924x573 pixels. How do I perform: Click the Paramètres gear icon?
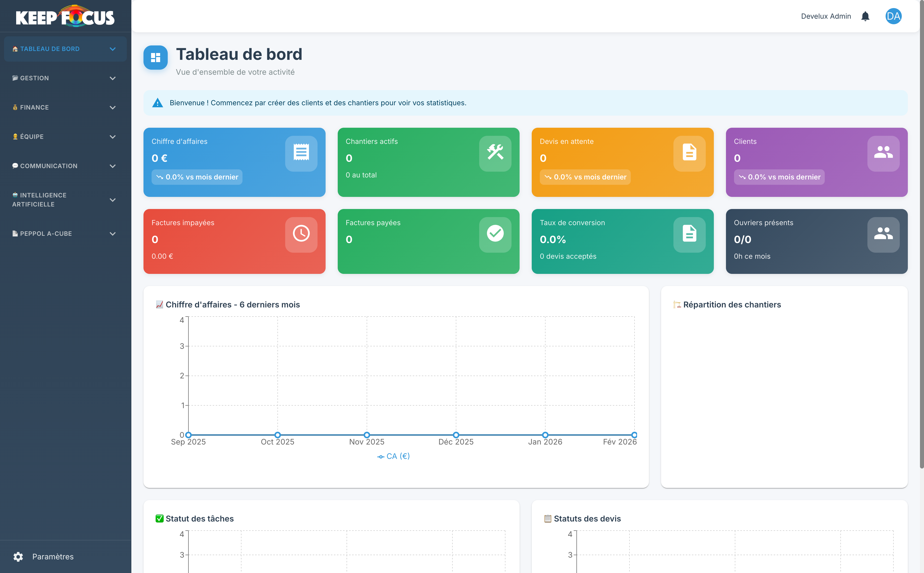(x=18, y=556)
